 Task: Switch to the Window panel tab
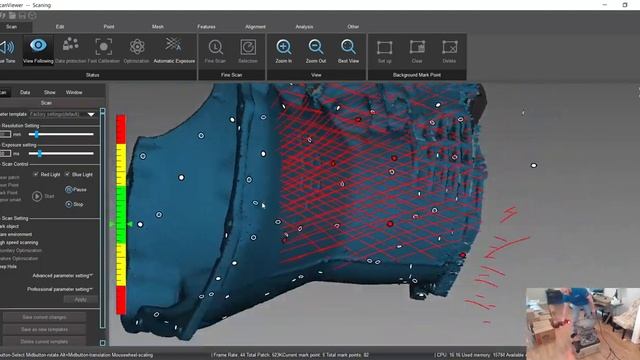pyautogui.click(x=74, y=92)
